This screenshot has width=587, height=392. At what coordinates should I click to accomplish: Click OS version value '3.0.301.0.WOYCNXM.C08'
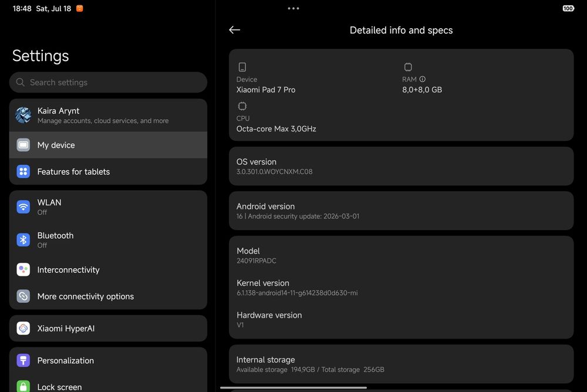(274, 171)
